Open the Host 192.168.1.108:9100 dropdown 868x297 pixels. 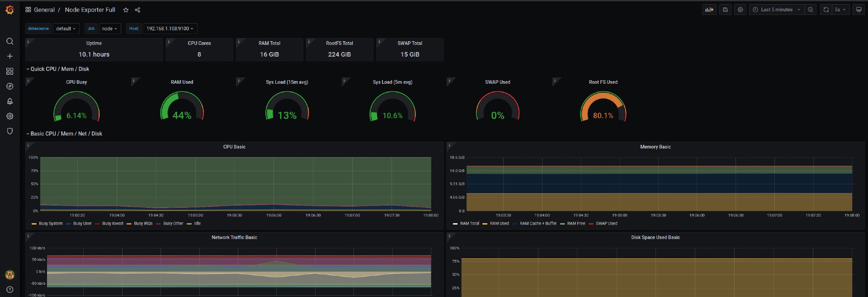click(170, 29)
